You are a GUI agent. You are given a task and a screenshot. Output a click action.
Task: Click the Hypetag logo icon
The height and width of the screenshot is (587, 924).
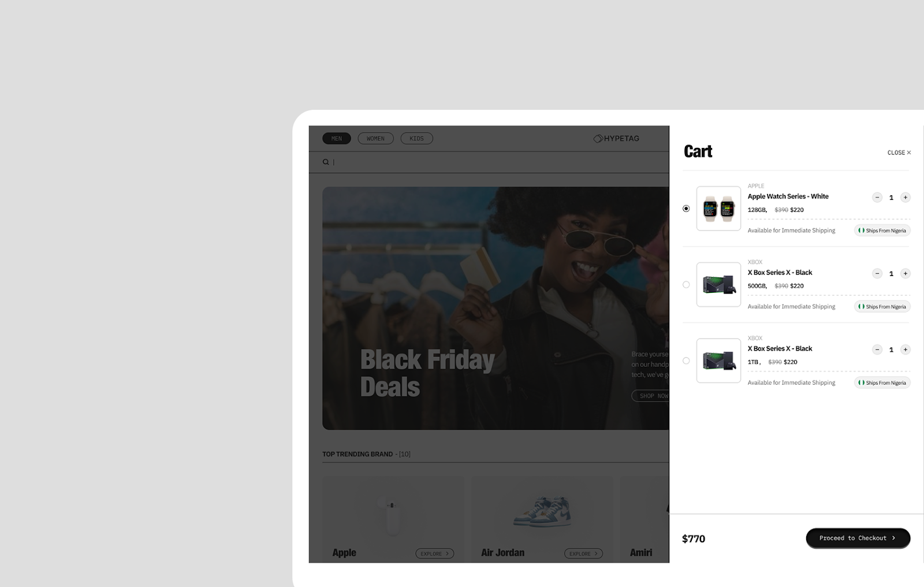598,139
